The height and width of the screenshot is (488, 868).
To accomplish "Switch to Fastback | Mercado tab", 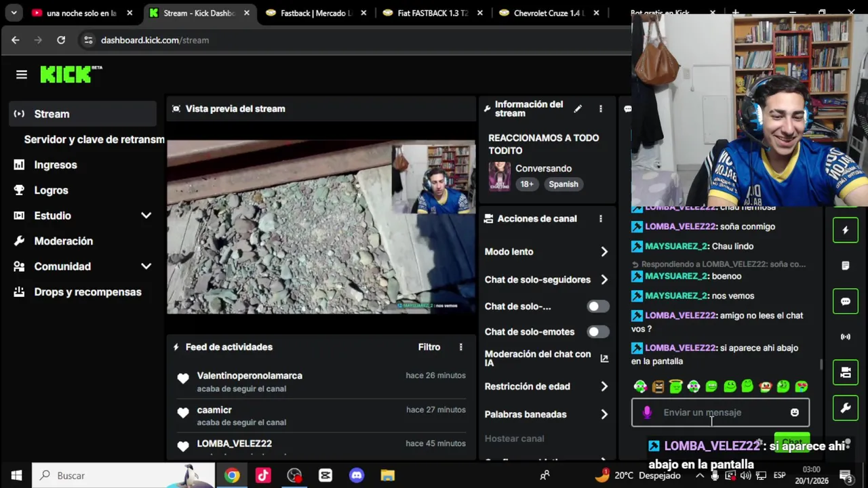I will click(x=317, y=13).
